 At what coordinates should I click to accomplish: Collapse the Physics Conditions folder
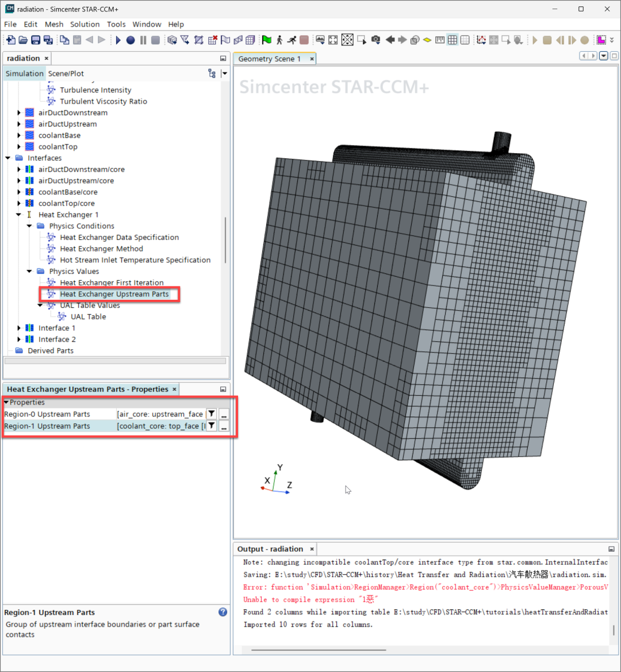(x=29, y=226)
